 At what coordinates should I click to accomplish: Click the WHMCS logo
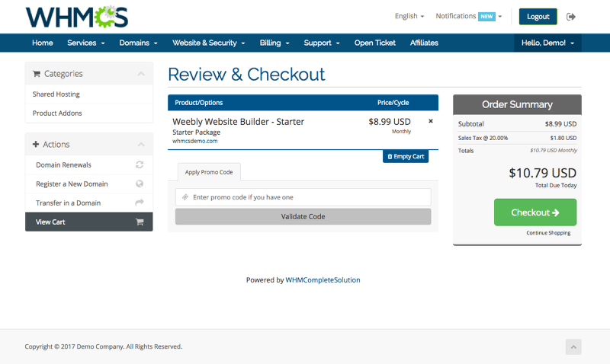tap(77, 17)
